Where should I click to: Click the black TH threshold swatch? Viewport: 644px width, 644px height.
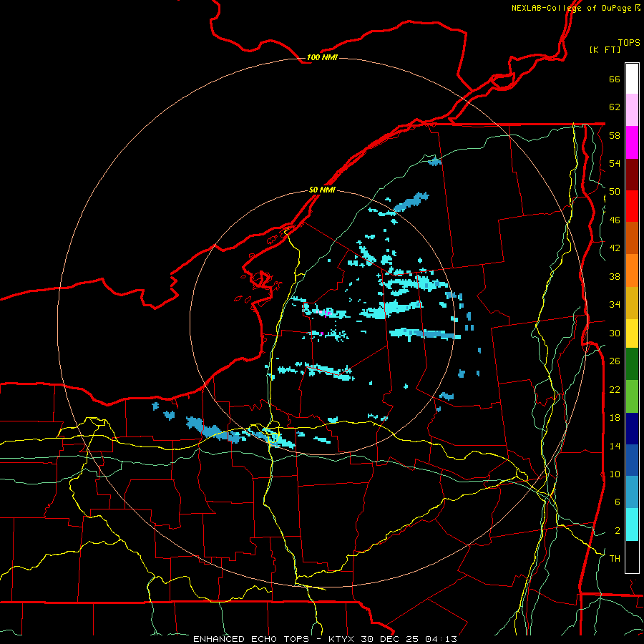coord(632,557)
